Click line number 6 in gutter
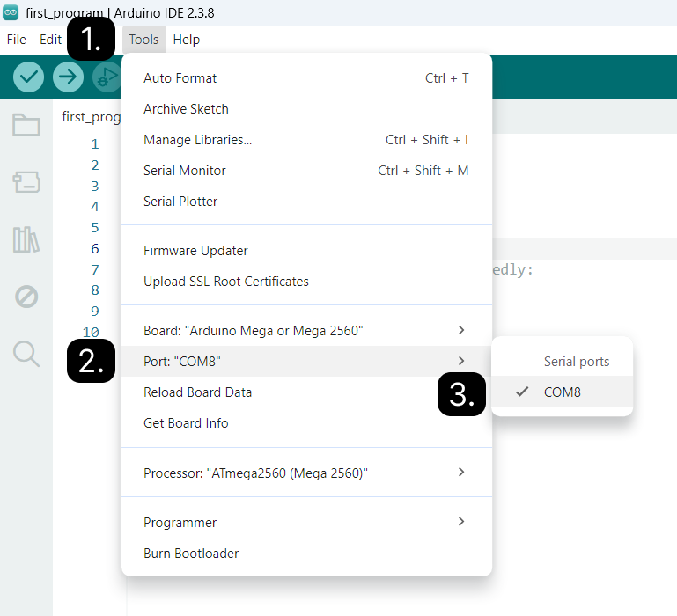The width and height of the screenshot is (677, 616). pos(95,249)
